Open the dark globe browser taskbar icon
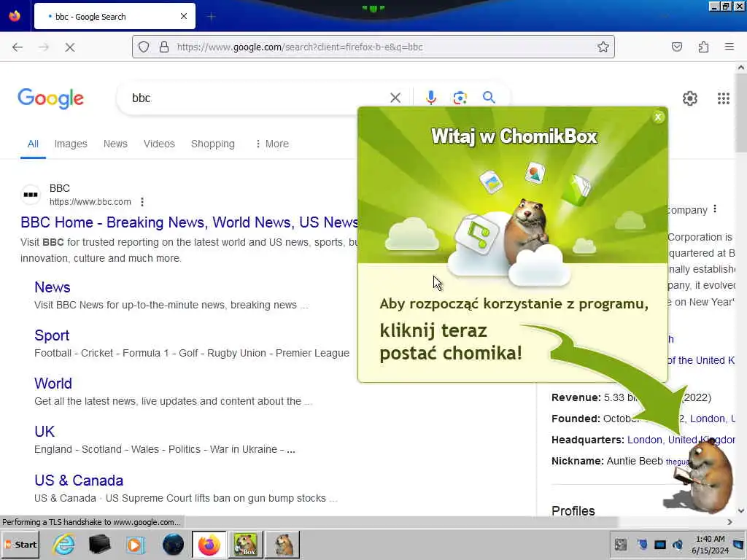This screenshot has height=560, width=747. [173, 544]
